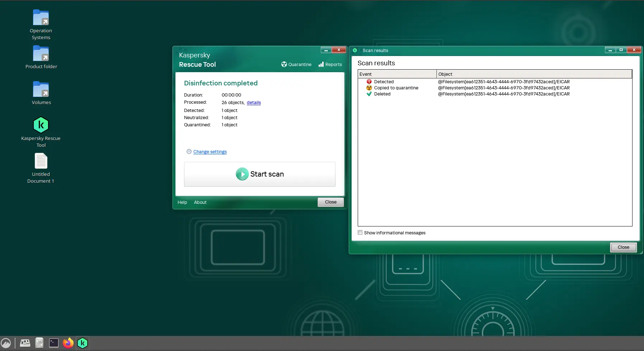Close the Scan results dialog with Close button
The height and width of the screenshot is (351, 644).
[x=623, y=247]
